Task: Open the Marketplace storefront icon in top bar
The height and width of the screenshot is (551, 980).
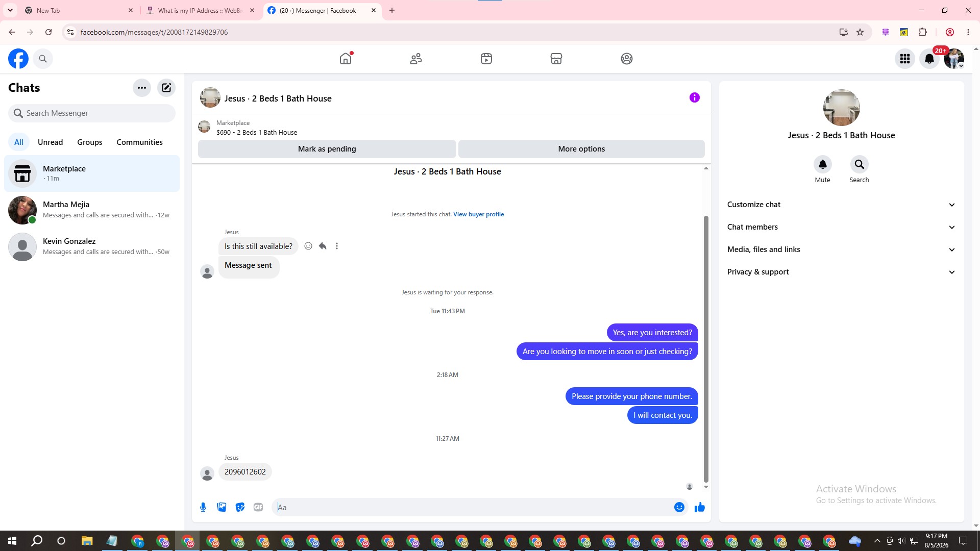Action: tap(556, 59)
